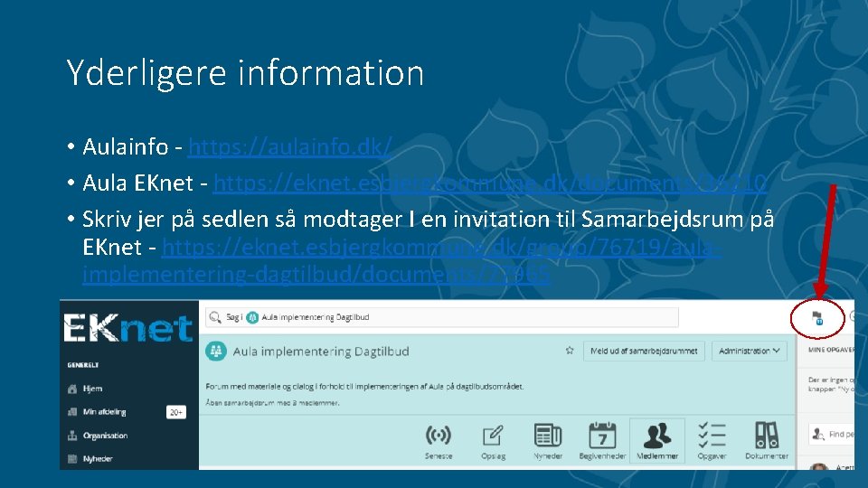
Task: Click the MINE OPGAVER heading
Action: tap(831, 350)
